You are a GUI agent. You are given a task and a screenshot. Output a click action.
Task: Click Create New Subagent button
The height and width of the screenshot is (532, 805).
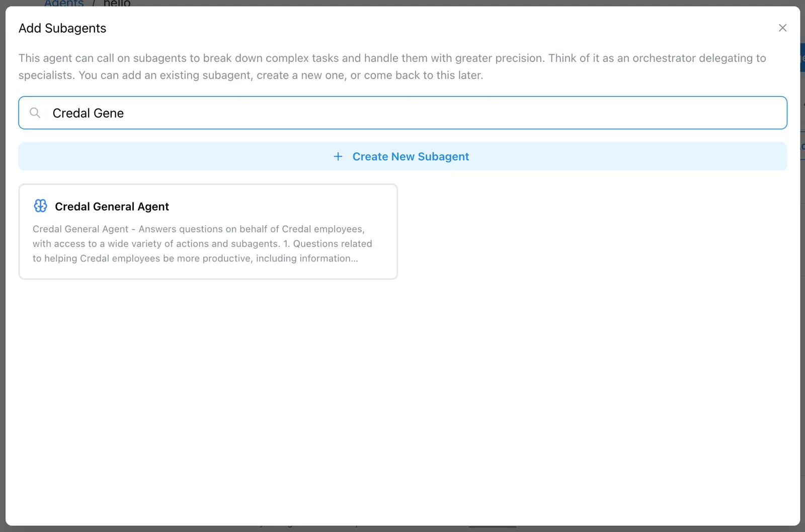[403, 156]
